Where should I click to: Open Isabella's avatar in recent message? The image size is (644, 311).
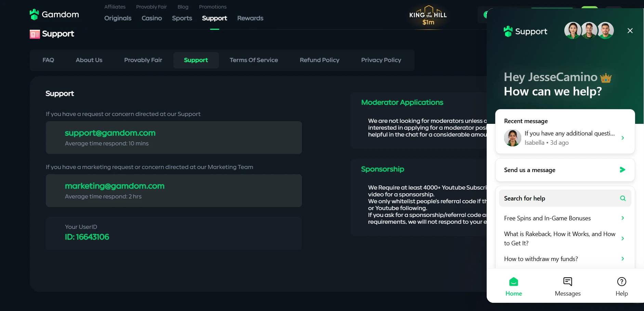(x=512, y=138)
